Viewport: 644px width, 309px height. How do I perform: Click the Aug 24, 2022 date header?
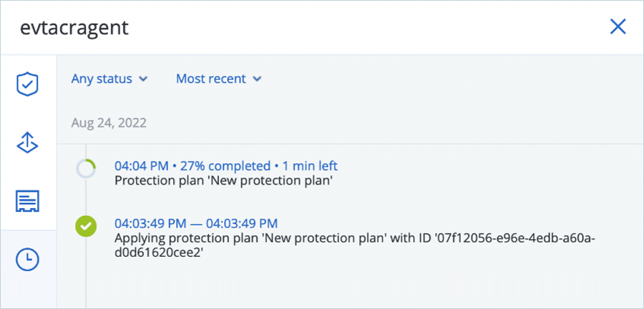pyautogui.click(x=109, y=122)
